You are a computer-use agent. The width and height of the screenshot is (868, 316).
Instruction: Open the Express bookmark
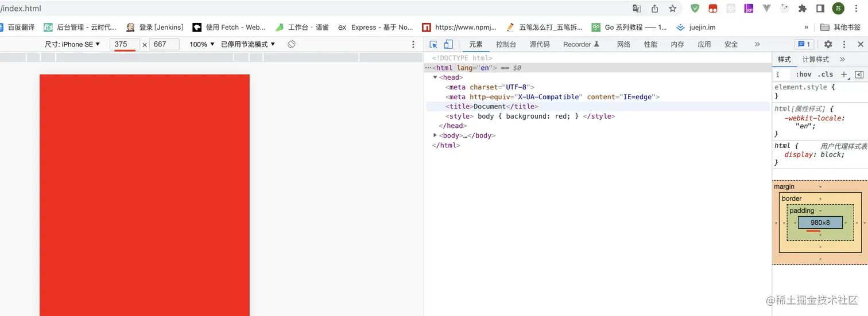(x=375, y=27)
